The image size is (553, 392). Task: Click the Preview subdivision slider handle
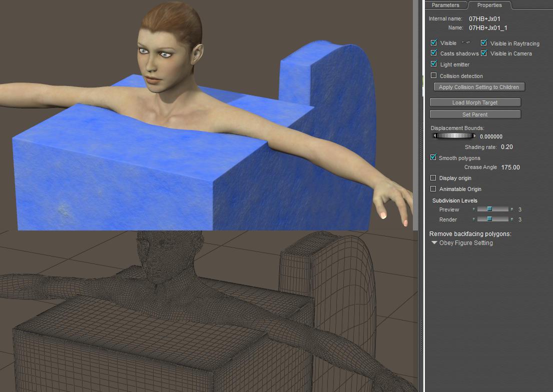click(x=489, y=209)
